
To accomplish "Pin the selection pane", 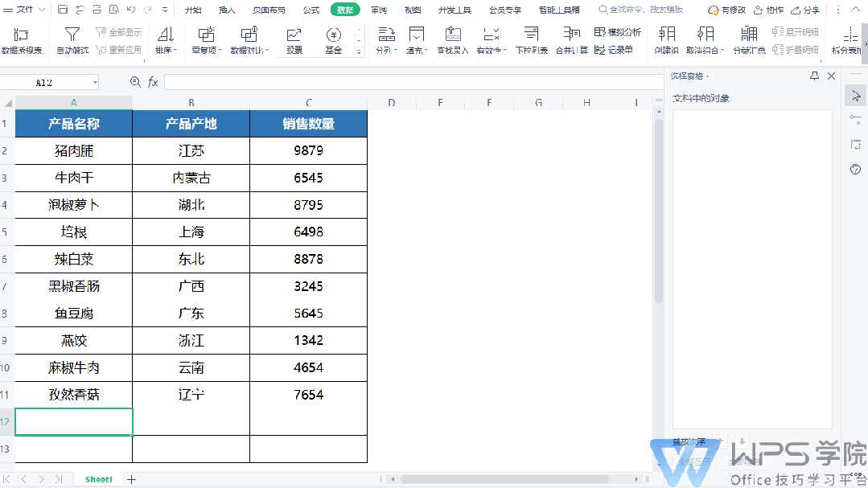I will 814,76.
